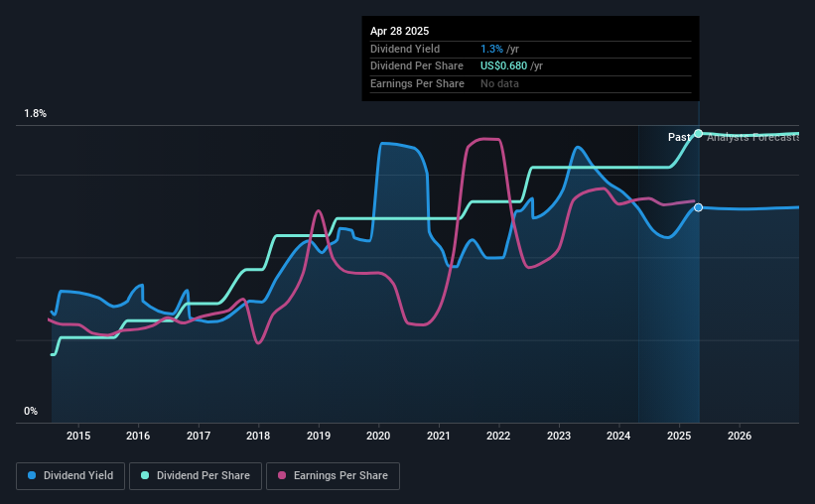Click the teal Dividend Per Share legend dot
The image size is (815, 504).
[145, 475]
